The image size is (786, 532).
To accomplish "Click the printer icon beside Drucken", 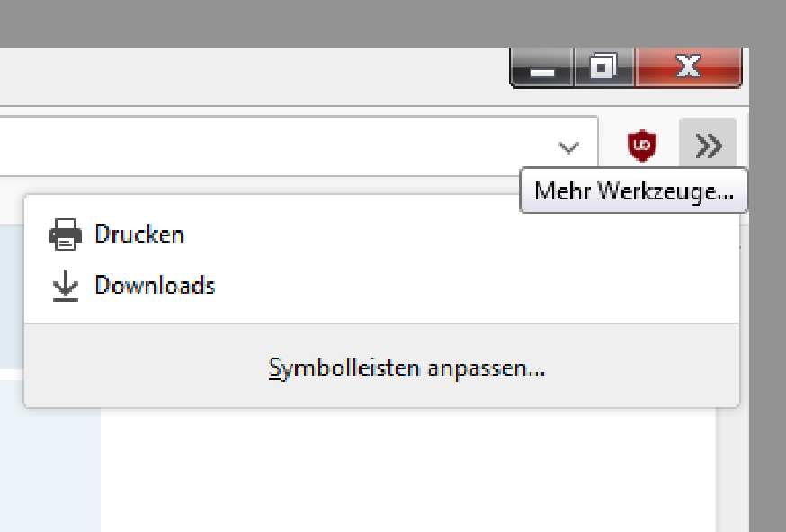I will point(66,235).
